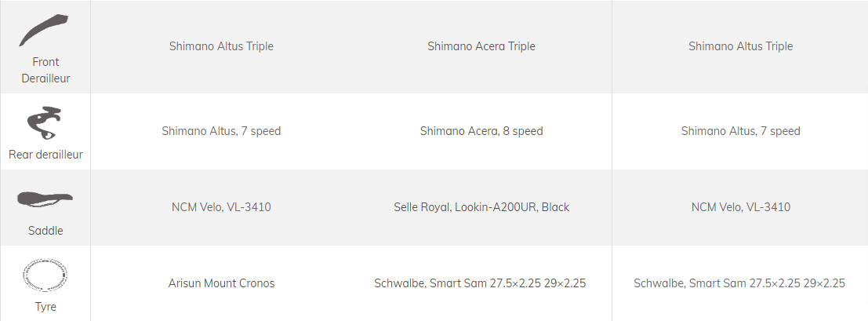Click first column NCM Velo, VL-3410

(x=221, y=207)
